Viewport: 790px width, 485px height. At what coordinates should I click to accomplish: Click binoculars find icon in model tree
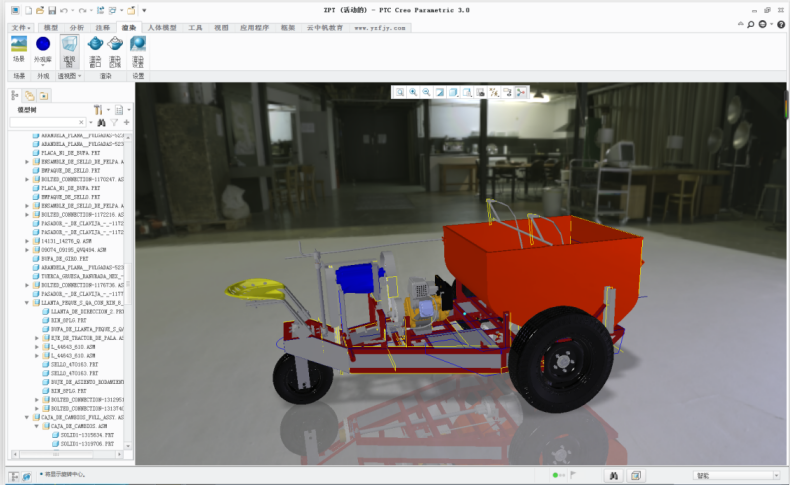pyautogui.click(x=101, y=122)
